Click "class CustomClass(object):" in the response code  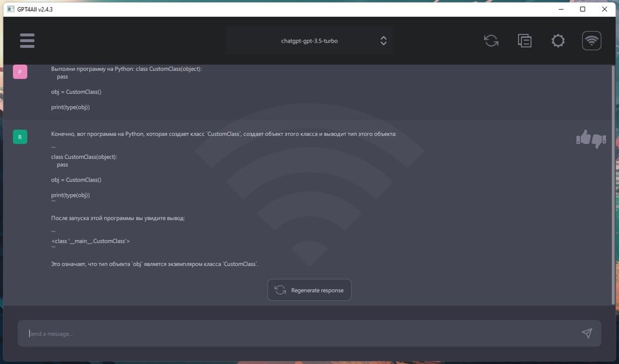(x=84, y=157)
